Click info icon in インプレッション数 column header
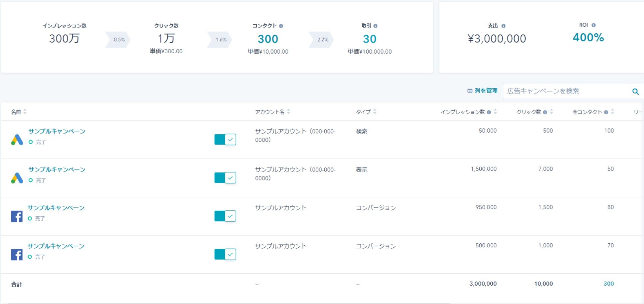The image size is (644, 304). (x=489, y=112)
